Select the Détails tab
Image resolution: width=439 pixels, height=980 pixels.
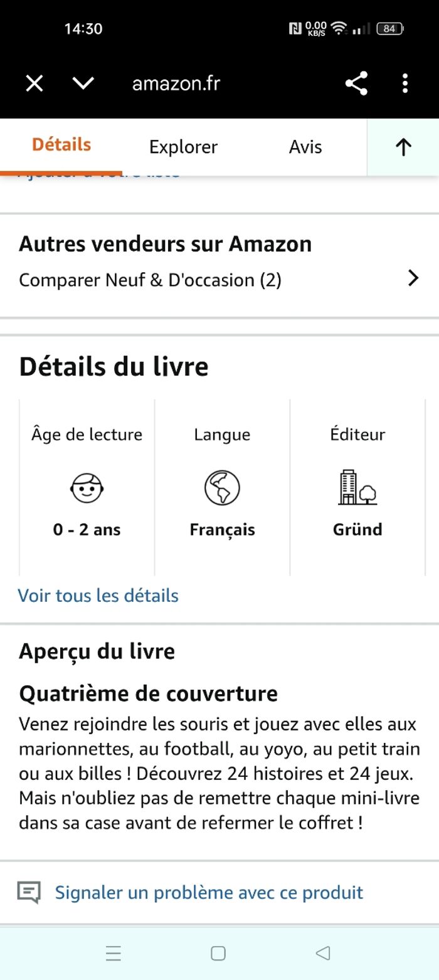tap(61, 145)
